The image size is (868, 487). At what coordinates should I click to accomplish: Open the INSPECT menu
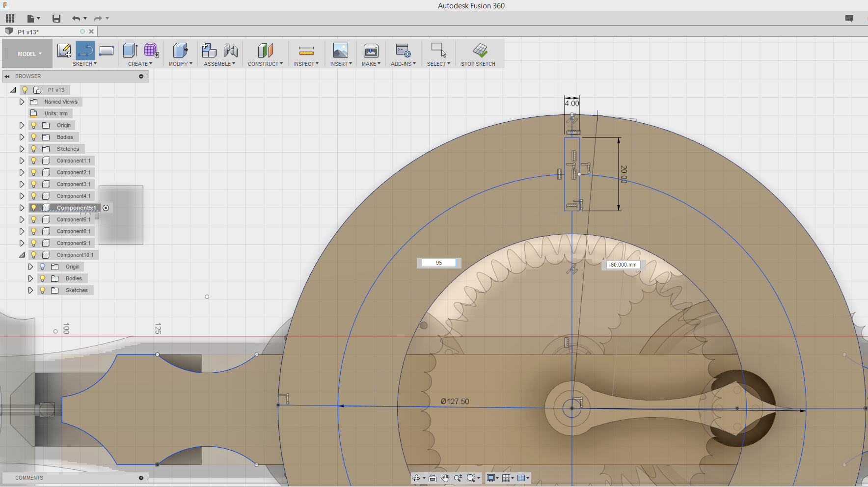click(x=306, y=64)
